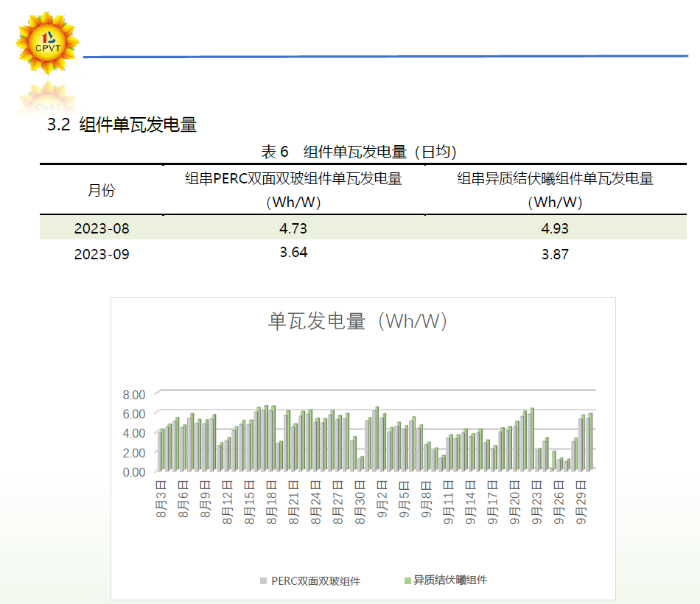Click the y-axis label 4.00
Viewport: 700px width, 604px height.
click(x=134, y=433)
